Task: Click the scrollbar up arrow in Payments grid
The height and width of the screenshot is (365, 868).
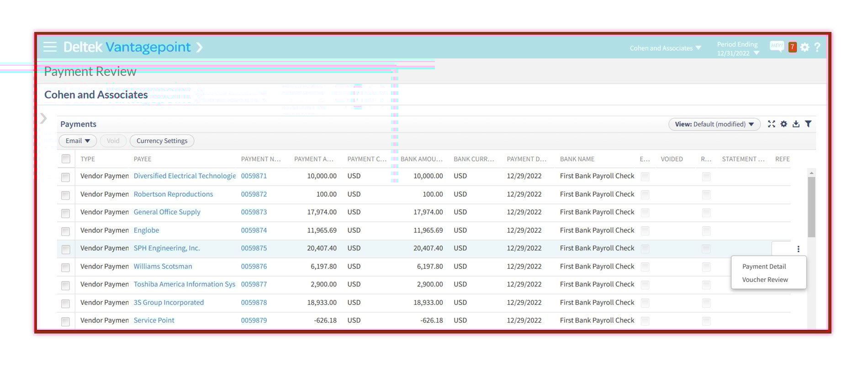Action: click(x=811, y=173)
